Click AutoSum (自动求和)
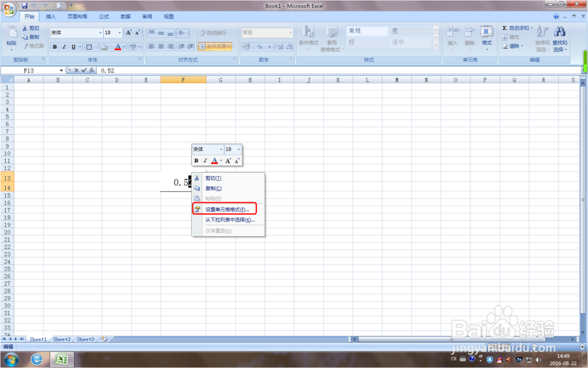 pyautogui.click(x=517, y=28)
